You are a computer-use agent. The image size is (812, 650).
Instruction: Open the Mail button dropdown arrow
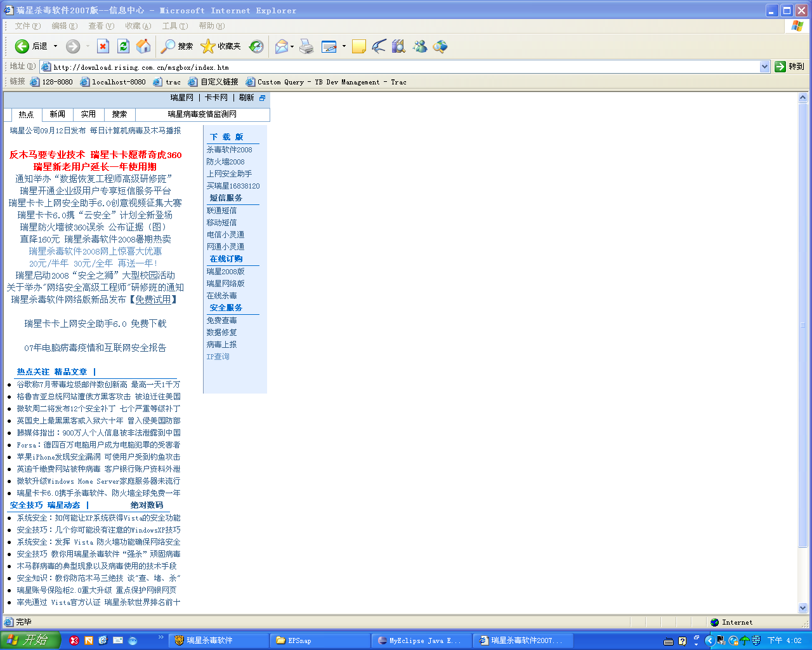point(292,46)
